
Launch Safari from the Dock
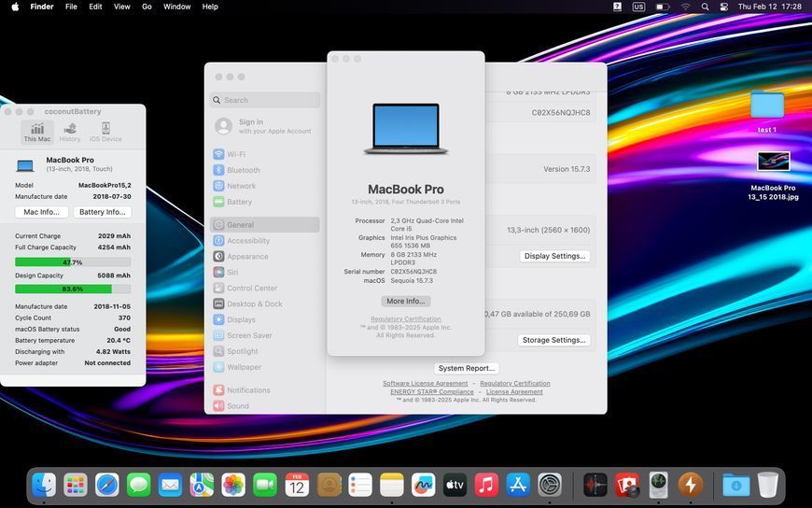point(107,486)
